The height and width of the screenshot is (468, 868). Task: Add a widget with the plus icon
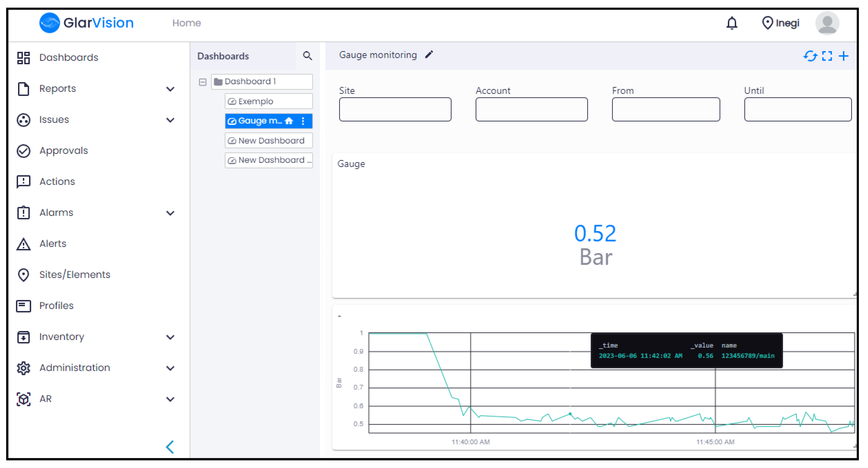pos(844,56)
